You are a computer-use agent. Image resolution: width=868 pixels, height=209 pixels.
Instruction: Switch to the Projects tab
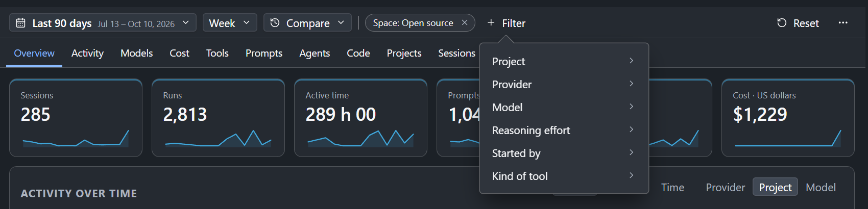[x=404, y=53]
